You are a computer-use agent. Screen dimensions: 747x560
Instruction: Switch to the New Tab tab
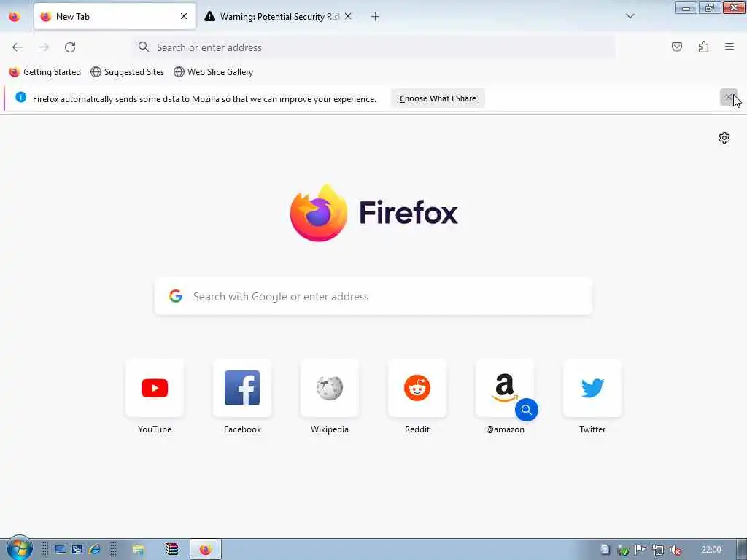[x=115, y=16]
